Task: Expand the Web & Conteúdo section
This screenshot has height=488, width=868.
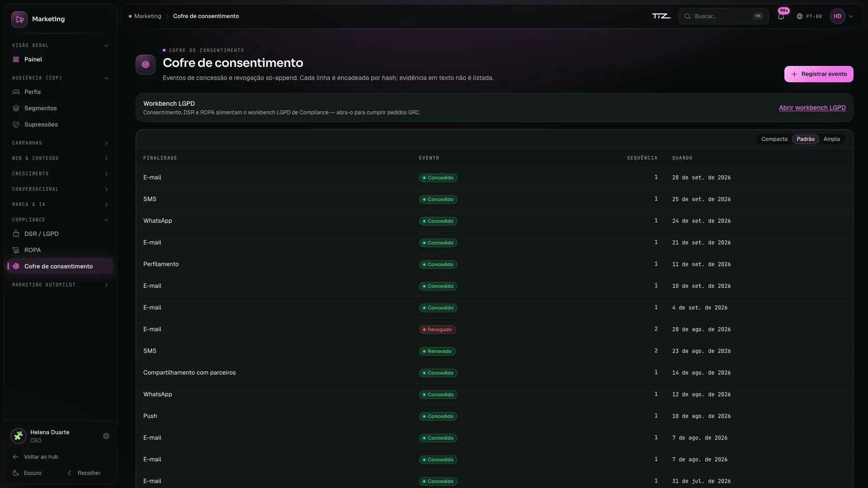Action: 61,159
